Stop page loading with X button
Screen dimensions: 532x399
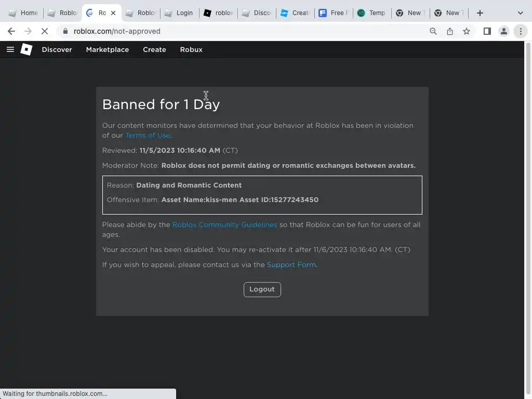pyautogui.click(x=45, y=31)
